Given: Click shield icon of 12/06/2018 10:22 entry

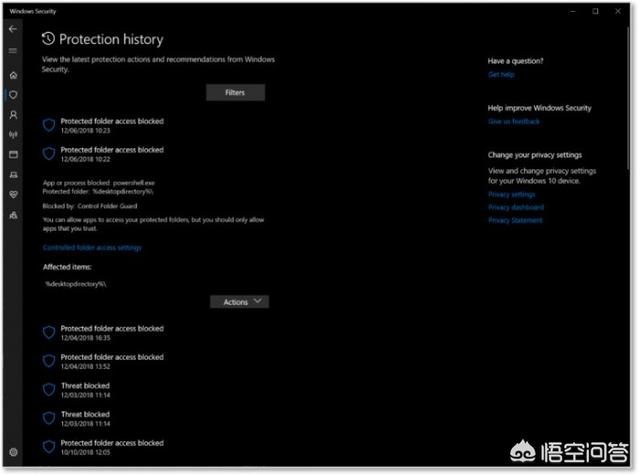Looking at the screenshot, I should coord(49,153).
